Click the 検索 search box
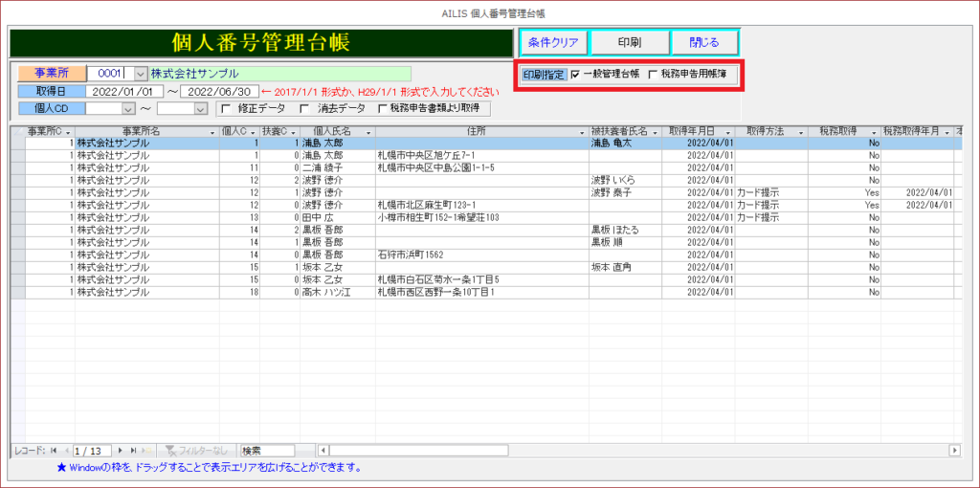 coord(267,450)
